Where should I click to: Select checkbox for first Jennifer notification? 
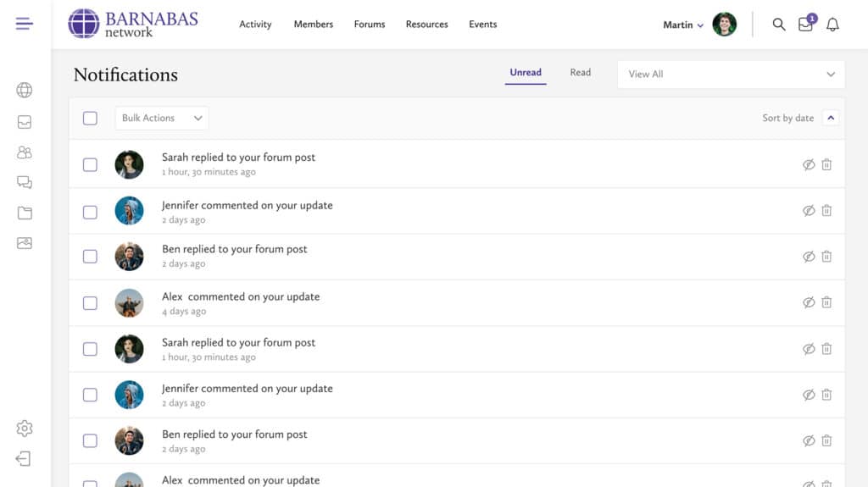click(90, 212)
